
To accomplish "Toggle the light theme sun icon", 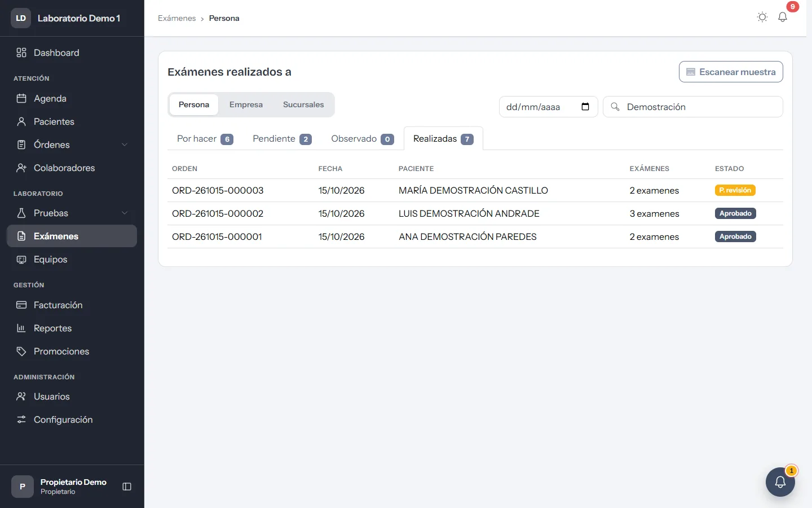I will 762,17.
